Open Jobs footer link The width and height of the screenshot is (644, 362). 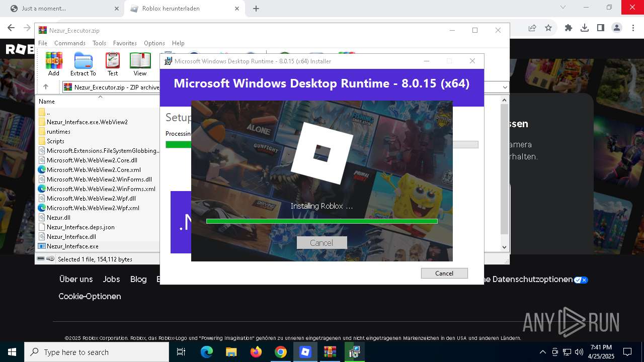(111, 279)
